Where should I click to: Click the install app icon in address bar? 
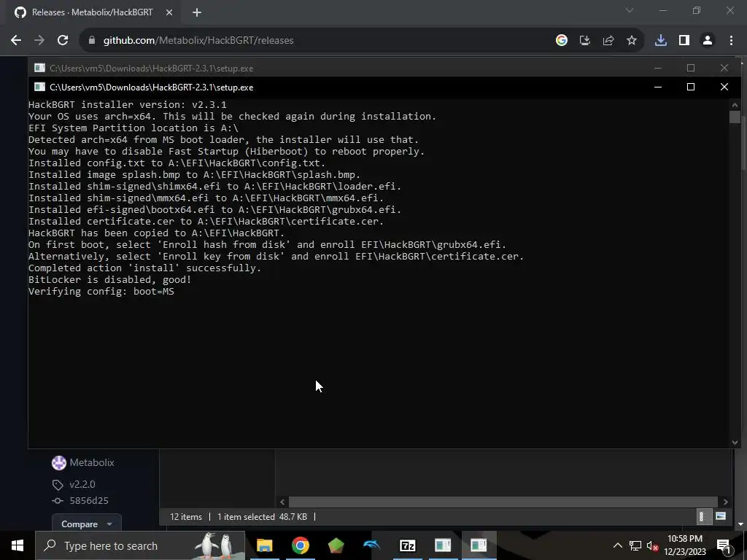585,41
